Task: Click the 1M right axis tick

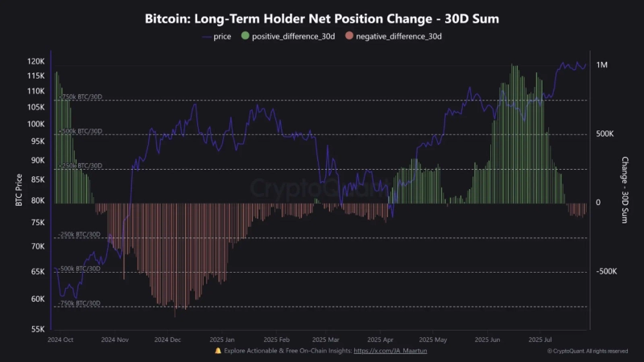Action: [x=603, y=65]
